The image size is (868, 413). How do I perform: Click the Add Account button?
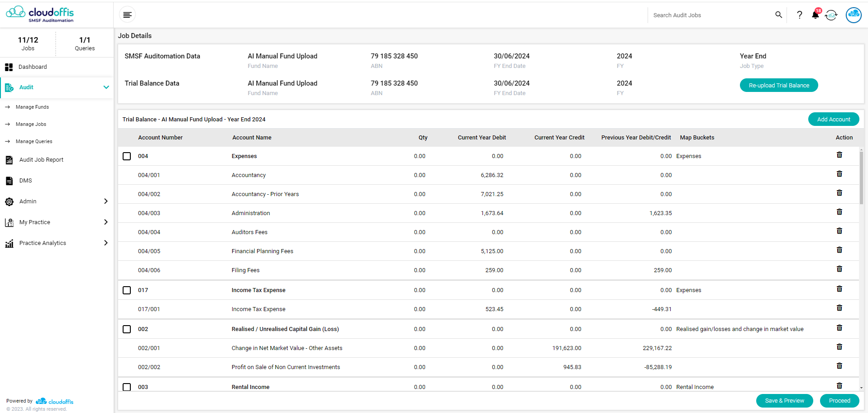pos(833,120)
